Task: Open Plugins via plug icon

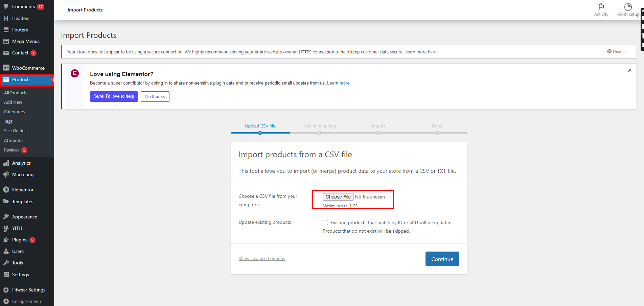Action: click(x=6, y=240)
